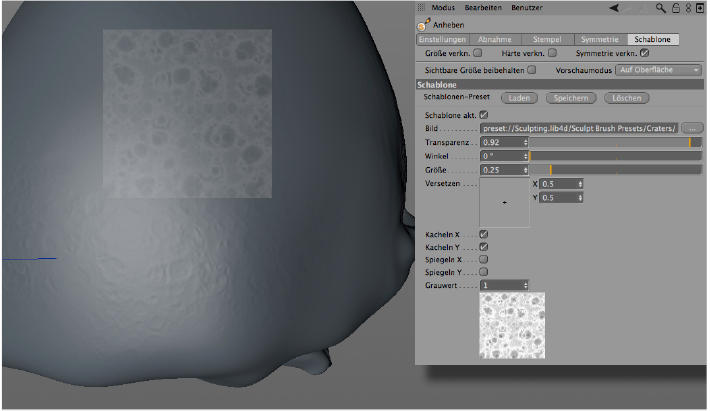This screenshot has height=411, width=710.
Task: Click the Anheben sculpt tool icon
Action: (x=424, y=23)
